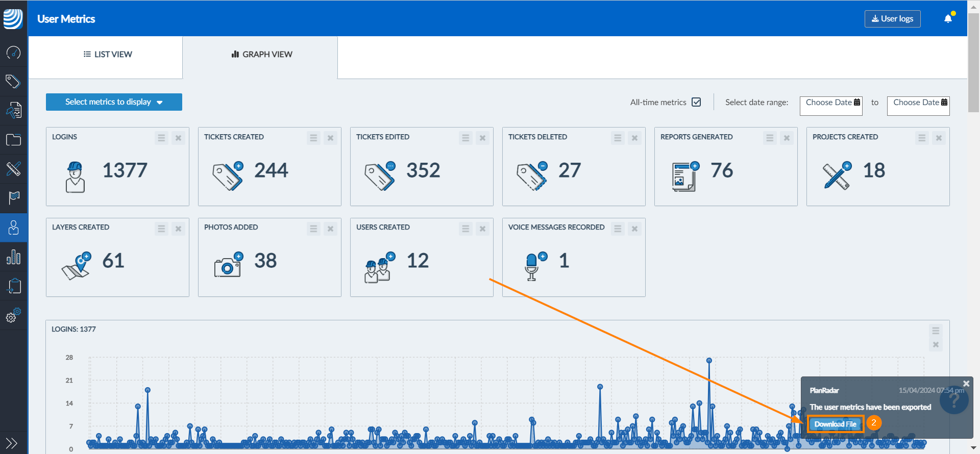The image size is (980, 454).
Task: Open the dashboard gauge icon in sidebar
Action: [x=13, y=53]
